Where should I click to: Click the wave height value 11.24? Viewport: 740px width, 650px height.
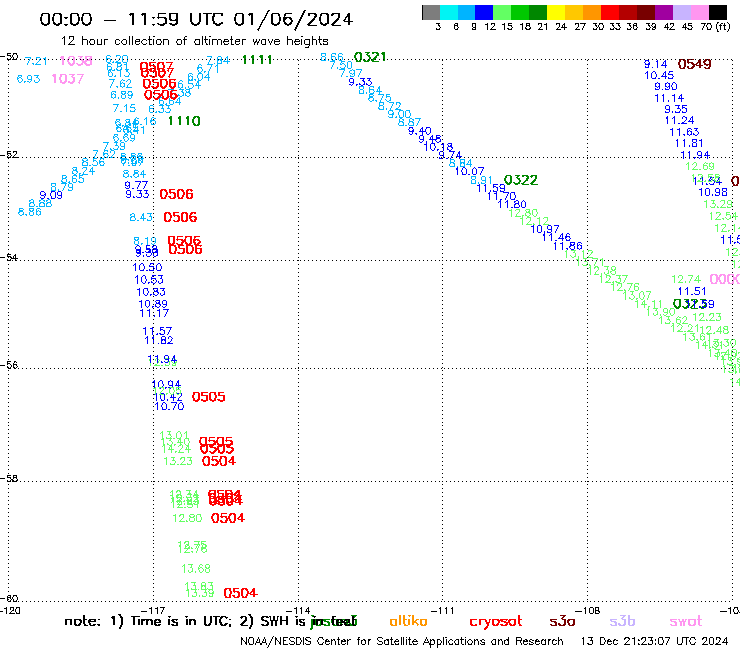pyautogui.click(x=679, y=120)
